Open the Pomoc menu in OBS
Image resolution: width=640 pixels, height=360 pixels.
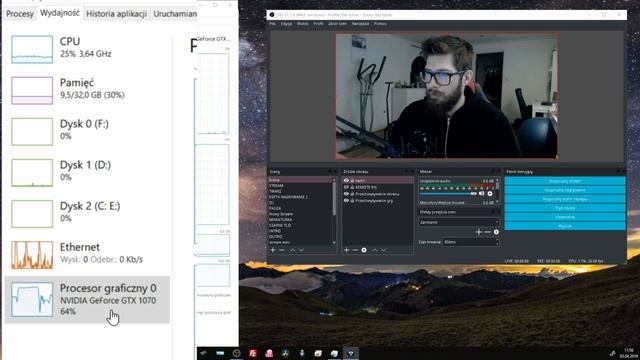tap(380, 24)
